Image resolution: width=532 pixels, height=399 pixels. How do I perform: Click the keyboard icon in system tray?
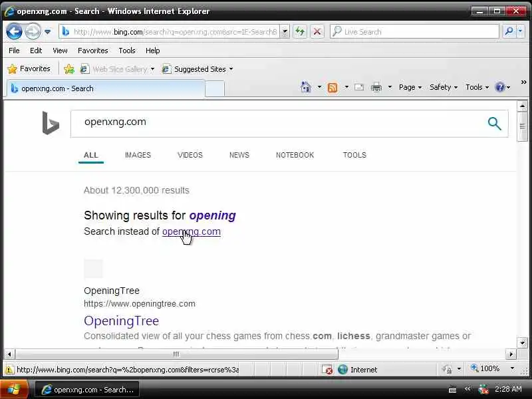pyautogui.click(x=452, y=390)
